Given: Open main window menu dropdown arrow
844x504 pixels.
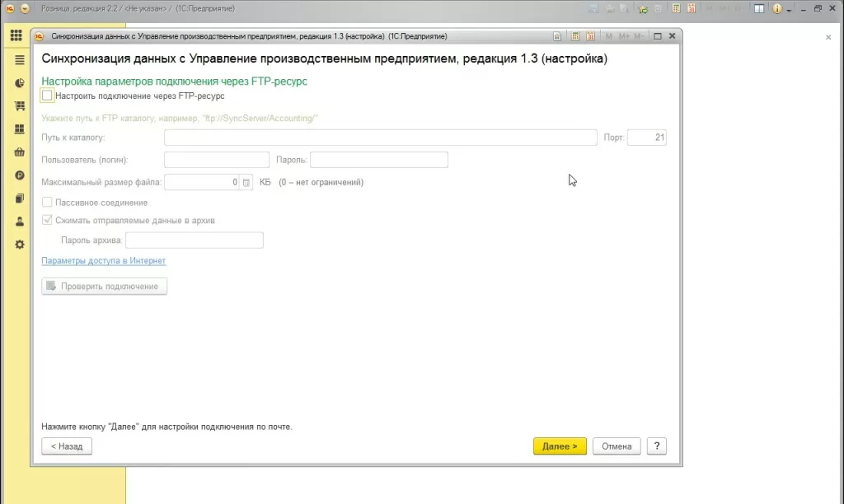Looking at the screenshot, I should click(25, 8).
